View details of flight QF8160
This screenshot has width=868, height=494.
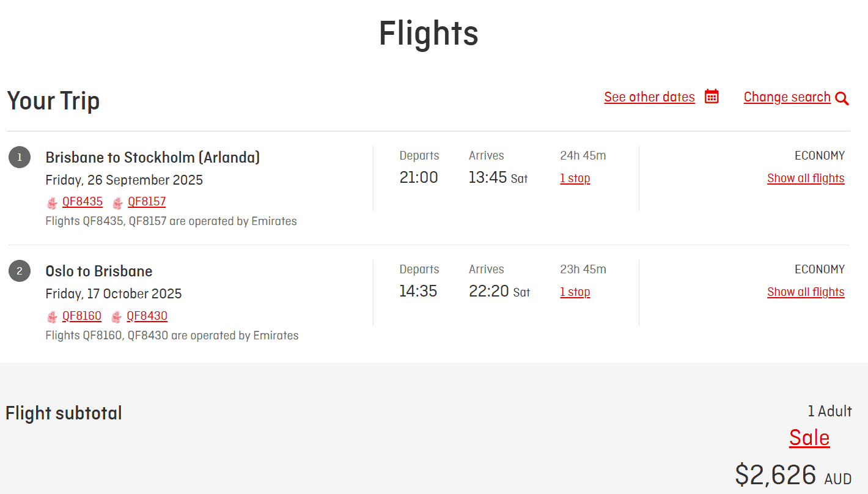82,316
